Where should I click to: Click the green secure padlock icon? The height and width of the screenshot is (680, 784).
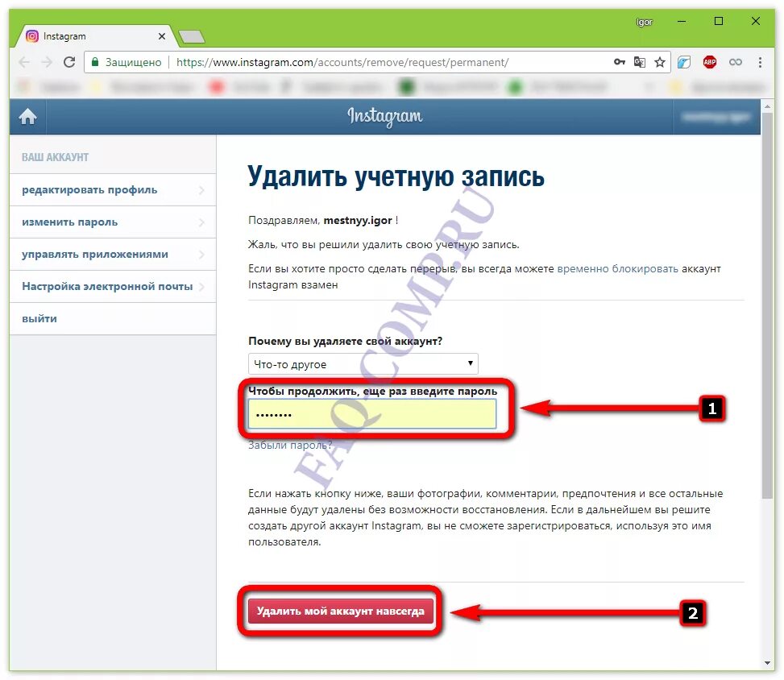pyautogui.click(x=95, y=62)
